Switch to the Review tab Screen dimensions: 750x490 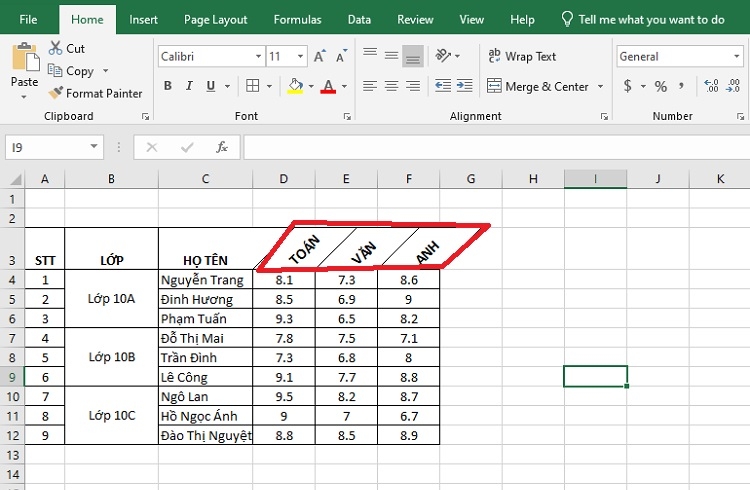[415, 20]
